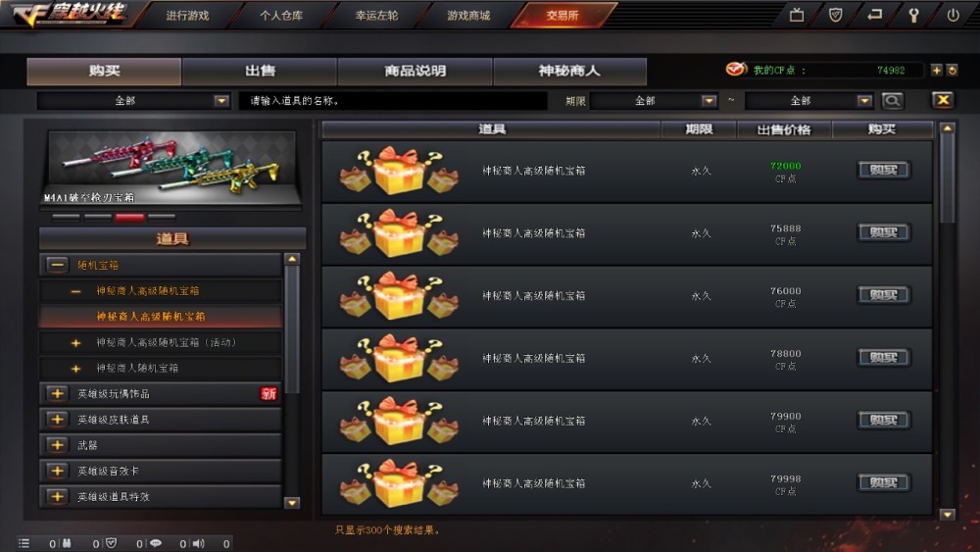The width and height of the screenshot is (980, 552).
Task: Click the yellow X reset filter icon
Action: tap(943, 100)
